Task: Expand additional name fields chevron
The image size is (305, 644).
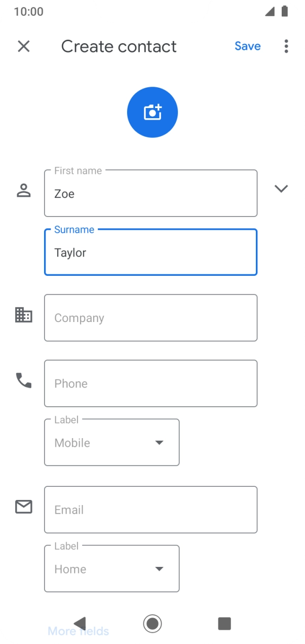Action: 281,189
